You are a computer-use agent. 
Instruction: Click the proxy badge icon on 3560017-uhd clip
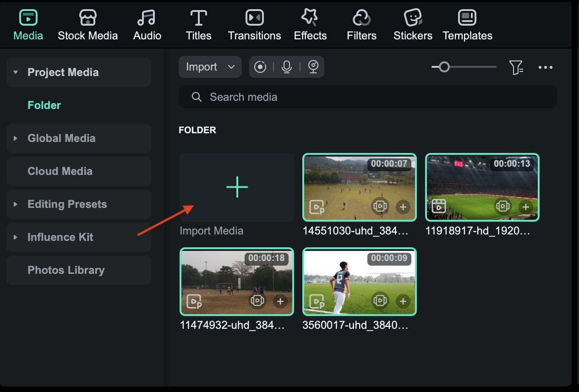317,302
